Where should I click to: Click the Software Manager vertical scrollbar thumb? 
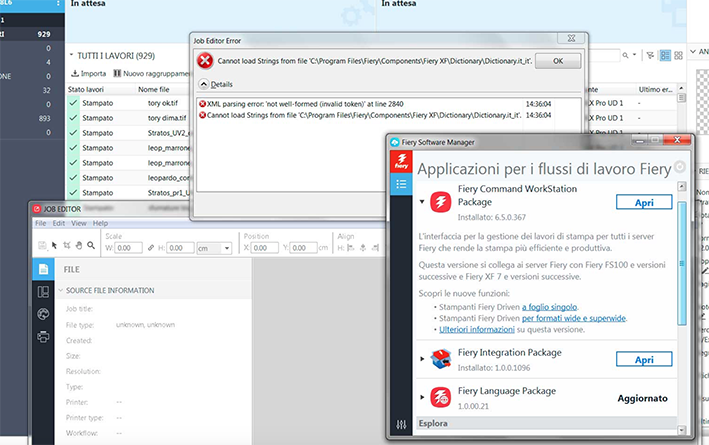(682, 263)
